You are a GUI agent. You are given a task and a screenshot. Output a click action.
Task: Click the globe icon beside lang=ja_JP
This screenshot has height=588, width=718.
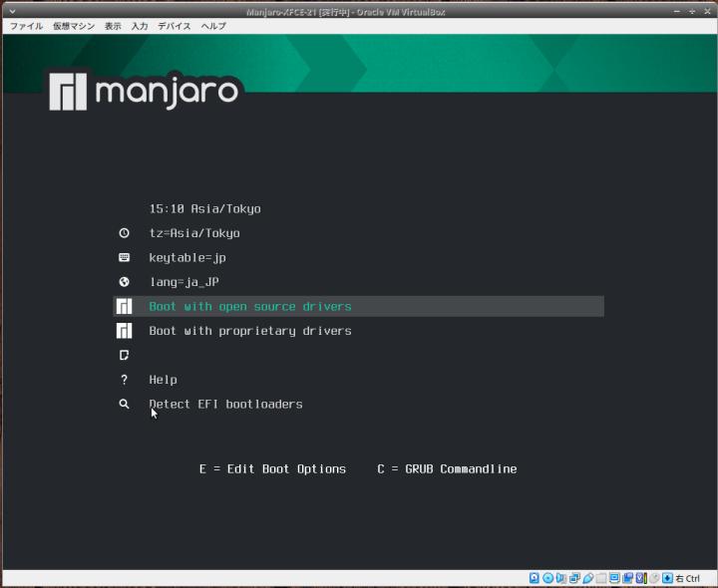click(x=124, y=282)
